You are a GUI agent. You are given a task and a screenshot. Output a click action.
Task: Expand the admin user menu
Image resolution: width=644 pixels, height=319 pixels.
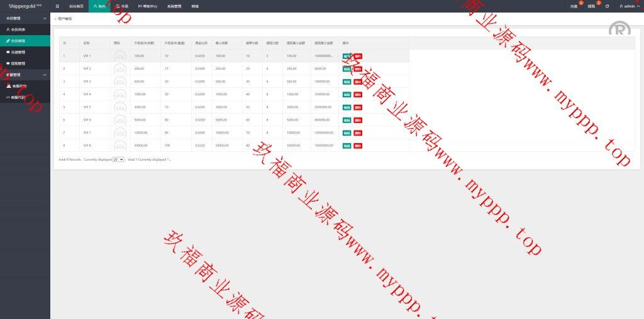(629, 6)
